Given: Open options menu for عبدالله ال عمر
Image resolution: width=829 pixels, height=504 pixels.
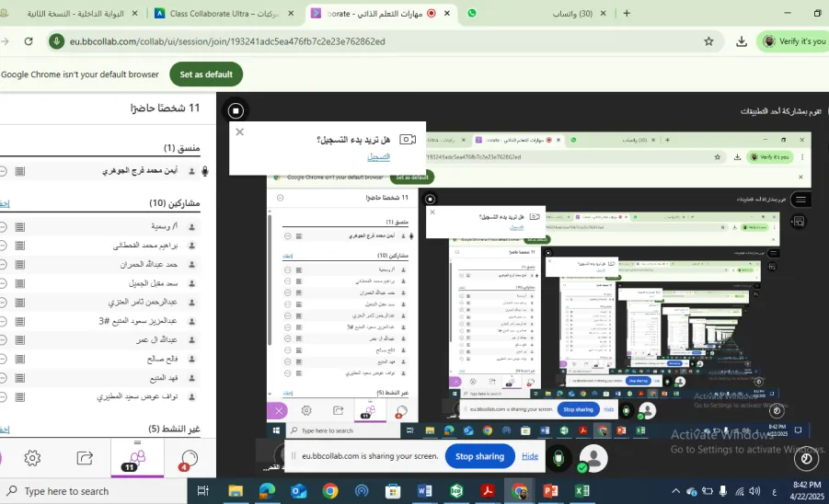Looking at the screenshot, I should pyautogui.click(x=3, y=339).
